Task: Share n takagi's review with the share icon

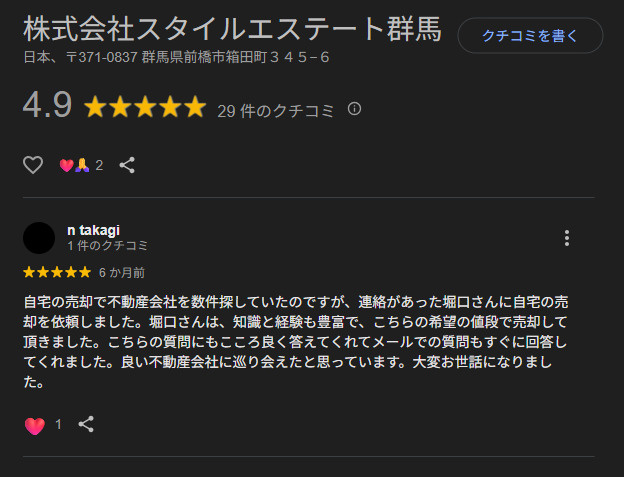Action: [86, 424]
